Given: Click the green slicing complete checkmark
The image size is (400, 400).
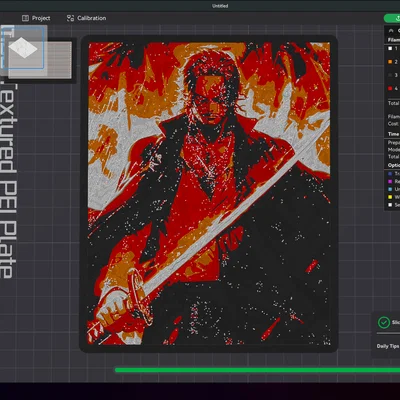Looking at the screenshot, I should click(384, 322).
